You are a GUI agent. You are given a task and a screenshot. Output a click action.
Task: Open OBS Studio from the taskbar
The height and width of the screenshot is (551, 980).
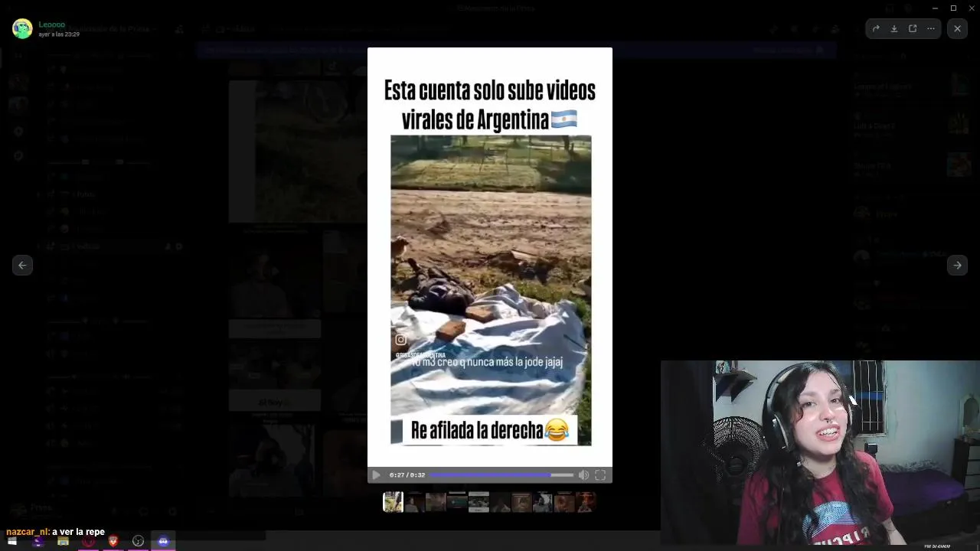pos(138,541)
